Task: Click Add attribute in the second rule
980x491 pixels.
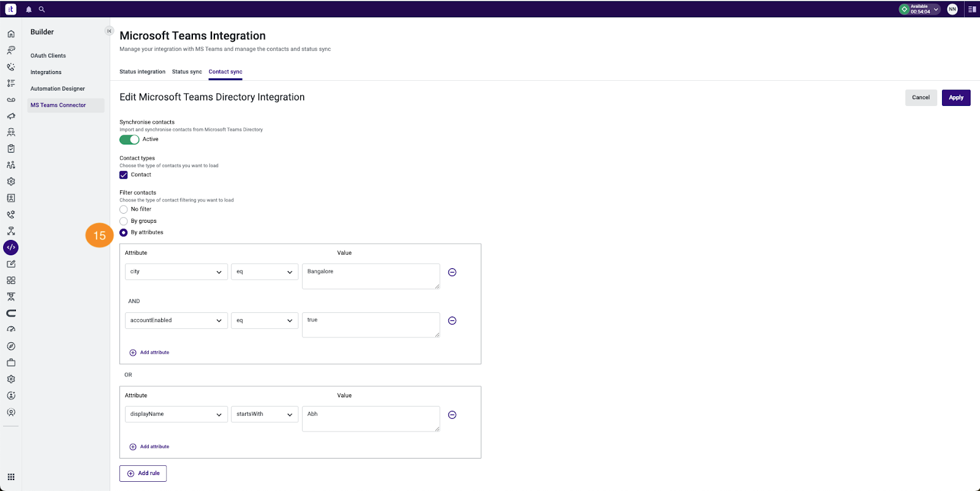Action: point(149,447)
